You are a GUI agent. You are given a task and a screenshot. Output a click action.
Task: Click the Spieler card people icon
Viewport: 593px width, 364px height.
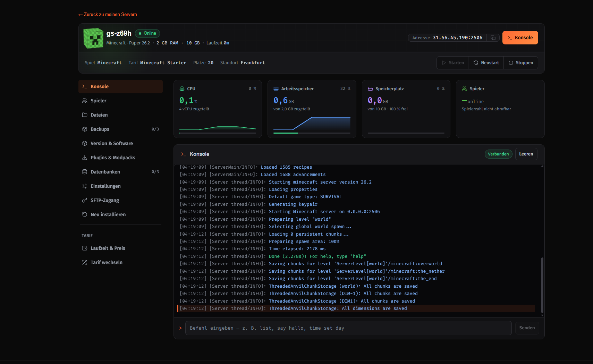(x=464, y=89)
